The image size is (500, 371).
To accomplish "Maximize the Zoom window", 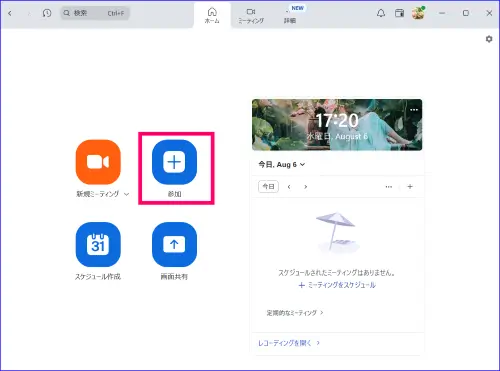I will coord(466,13).
